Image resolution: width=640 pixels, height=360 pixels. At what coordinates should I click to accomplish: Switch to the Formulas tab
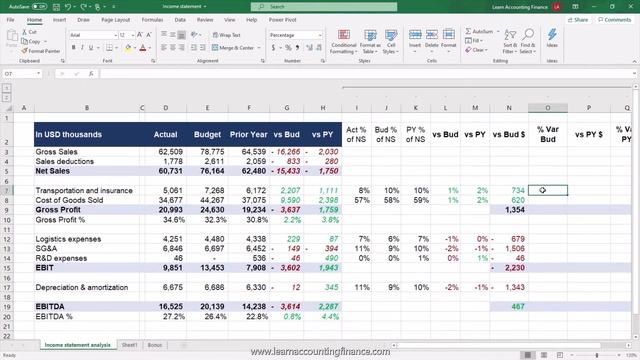click(152, 20)
